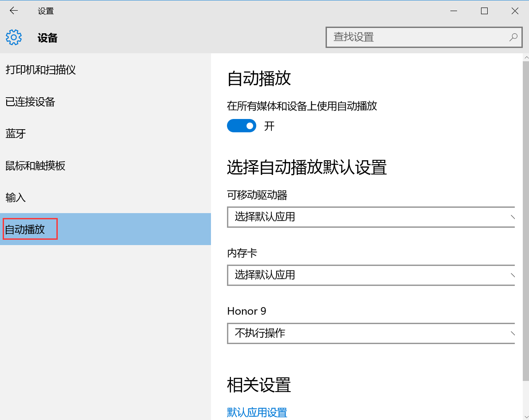Switch to 鼠标和触摸板 settings
Screen dimensions: 529x420
tap(36, 166)
